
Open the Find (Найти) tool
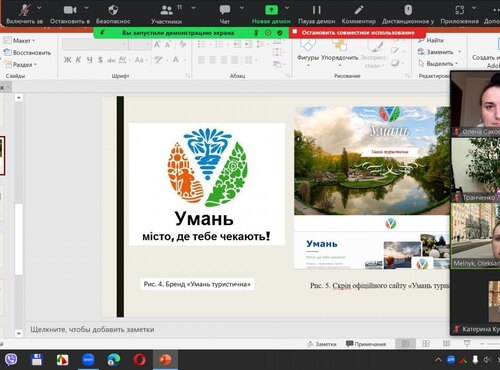[x=431, y=40]
